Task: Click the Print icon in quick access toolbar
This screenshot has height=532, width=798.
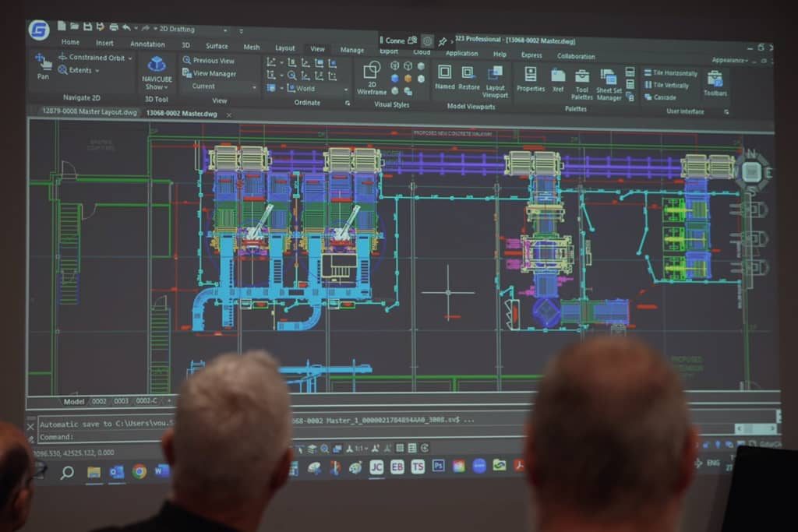Action: pos(114,27)
